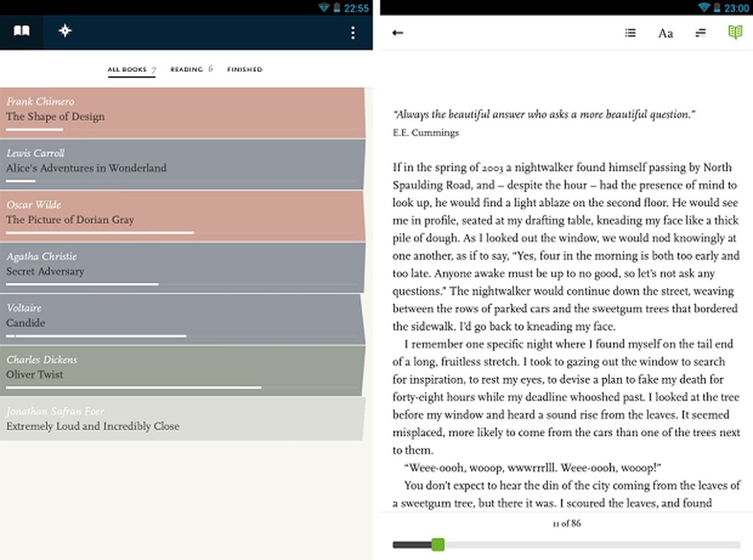Viewport: 753px width, 560px height.
Task: Tap the text alignment settings icon
Action: coord(700,33)
